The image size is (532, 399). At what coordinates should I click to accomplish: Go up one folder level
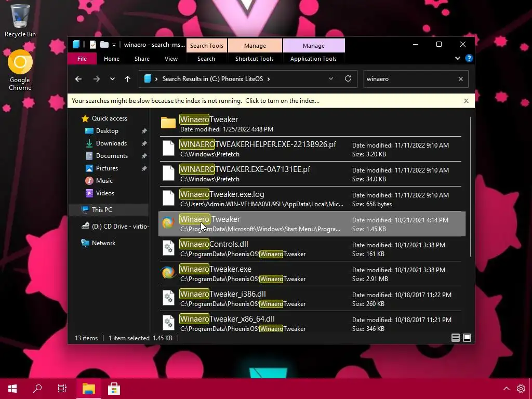pyautogui.click(x=128, y=79)
